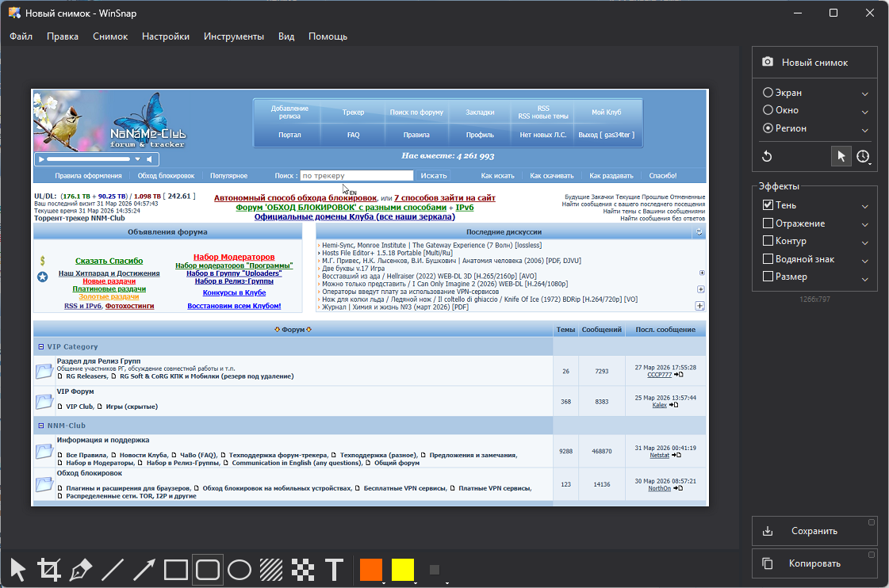The height and width of the screenshot is (588, 889).
Task: Expand the Окно capture options chevron
Action: tap(865, 111)
